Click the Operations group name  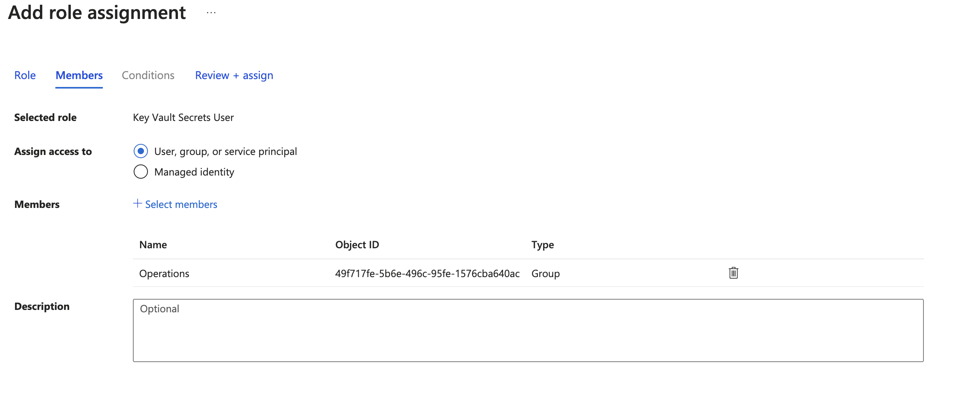(164, 273)
